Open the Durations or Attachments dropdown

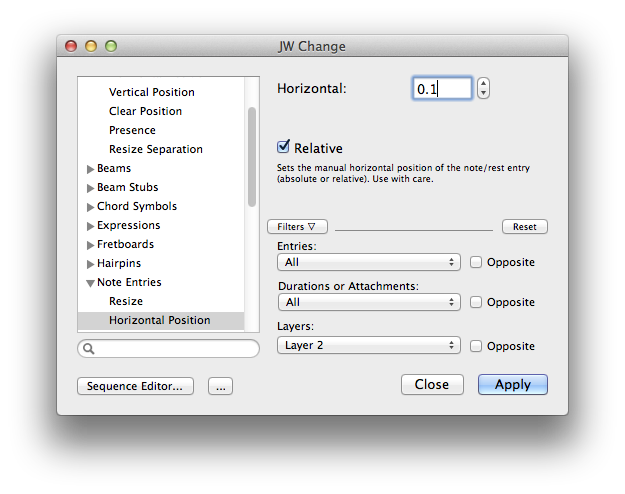click(367, 302)
